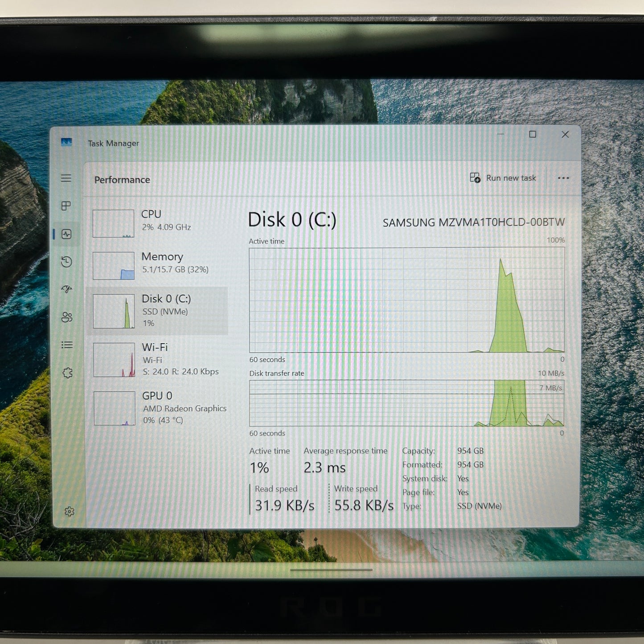Open the three-dots more options menu
The width and height of the screenshot is (644, 644).
click(x=563, y=178)
